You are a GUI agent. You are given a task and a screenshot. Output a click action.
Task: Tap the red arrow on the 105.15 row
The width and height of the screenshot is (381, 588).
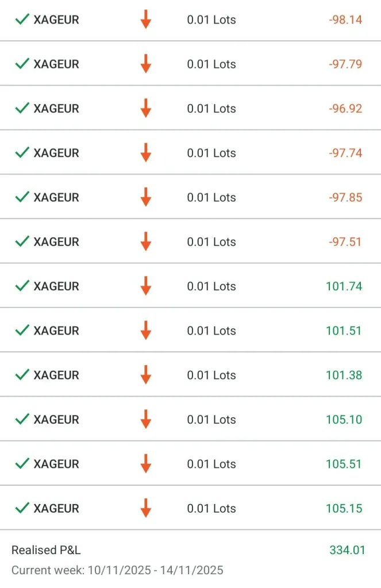click(x=145, y=508)
